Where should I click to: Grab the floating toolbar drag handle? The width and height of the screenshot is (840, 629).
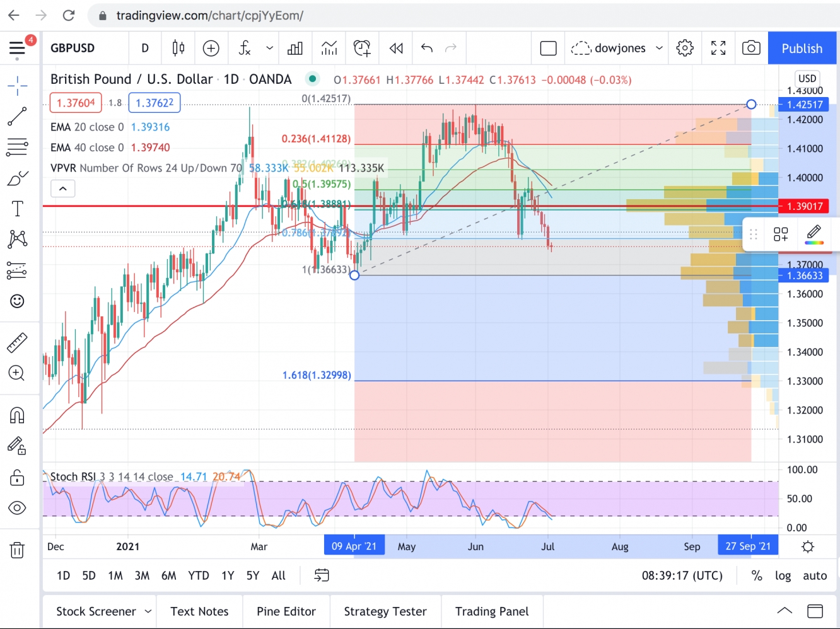(754, 234)
